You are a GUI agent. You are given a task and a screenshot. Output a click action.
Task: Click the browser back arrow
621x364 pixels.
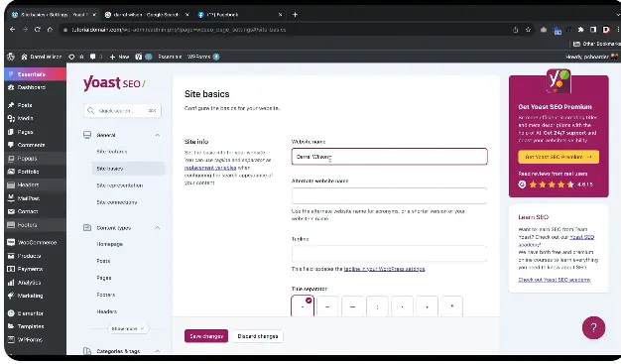(12, 30)
